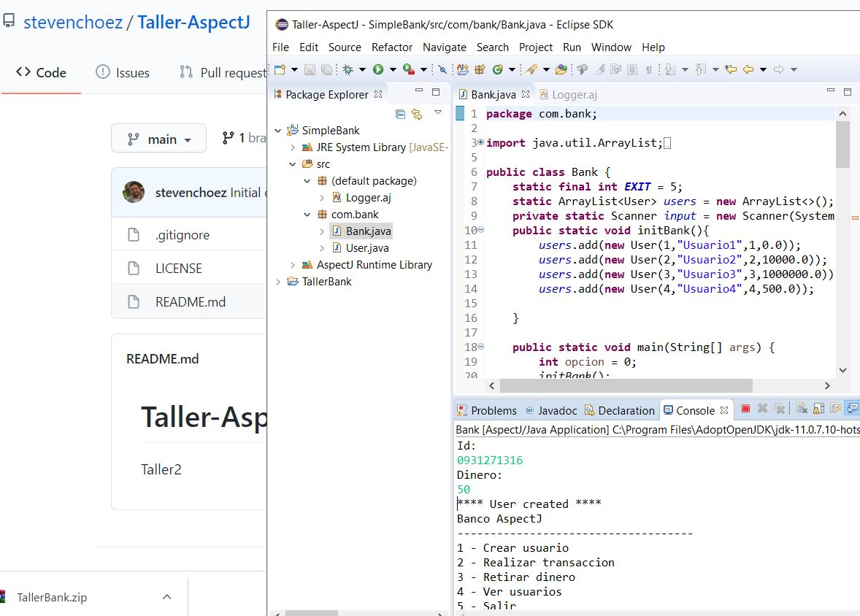
Task: Open dropdown next to External Tools icon
Action: click(x=423, y=69)
